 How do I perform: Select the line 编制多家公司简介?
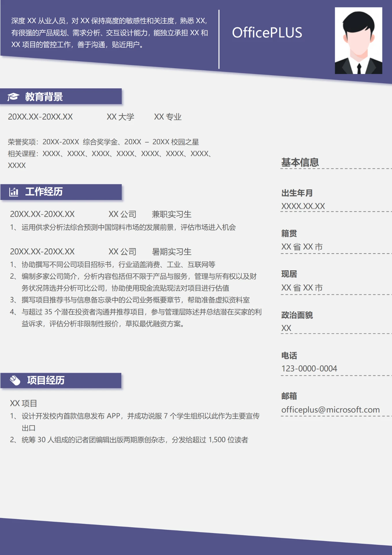(133, 282)
